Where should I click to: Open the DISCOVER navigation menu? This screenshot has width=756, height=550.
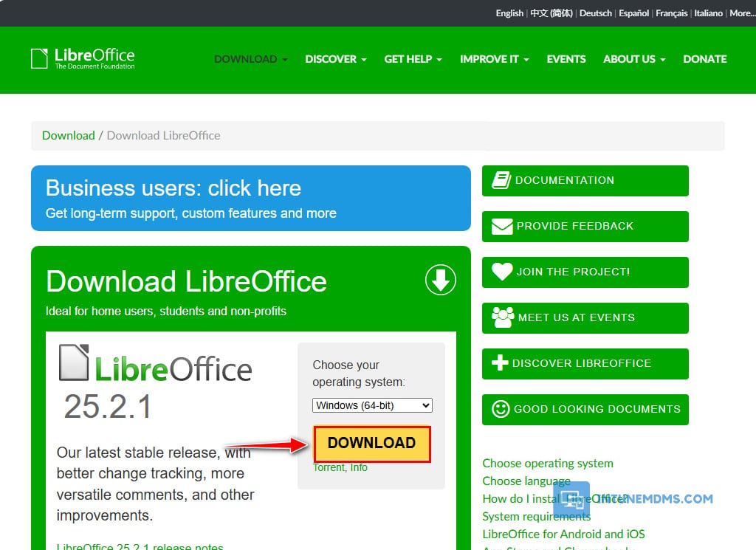[x=336, y=59]
